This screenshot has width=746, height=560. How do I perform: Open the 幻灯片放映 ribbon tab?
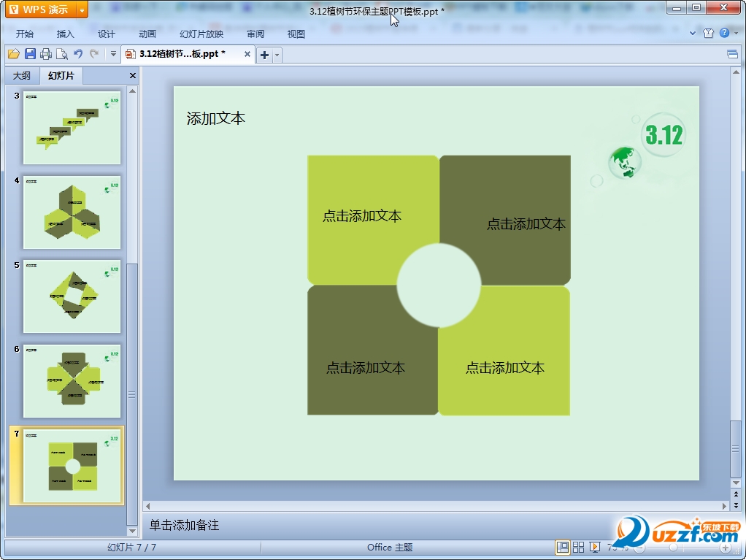pyautogui.click(x=201, y=34)
